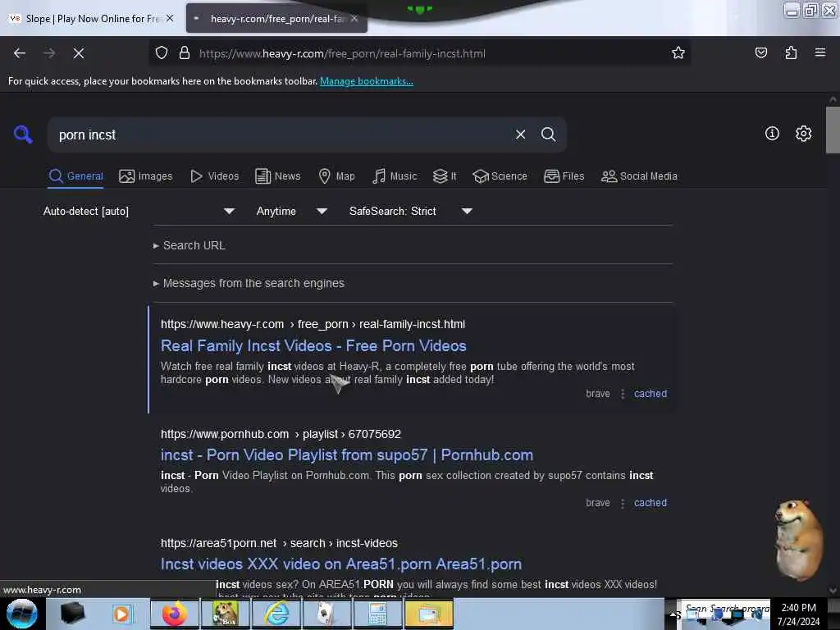Select the Music search category
This screenshot has height=630, width=840.
pos(395,176)
